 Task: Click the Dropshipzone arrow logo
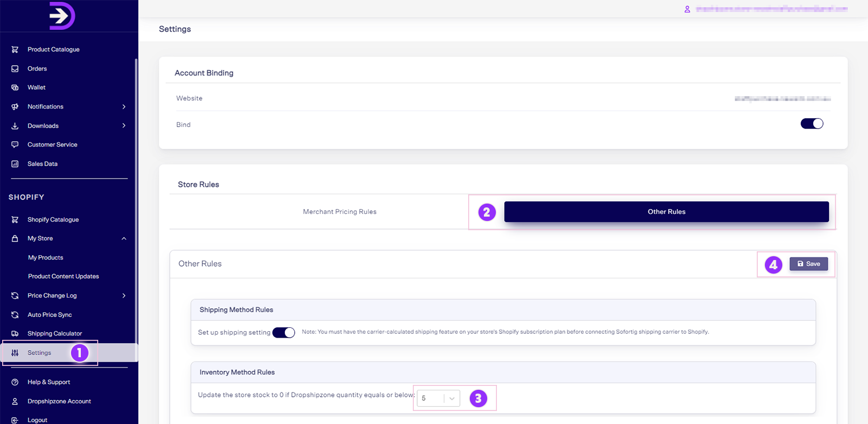[x=62, y=16]
